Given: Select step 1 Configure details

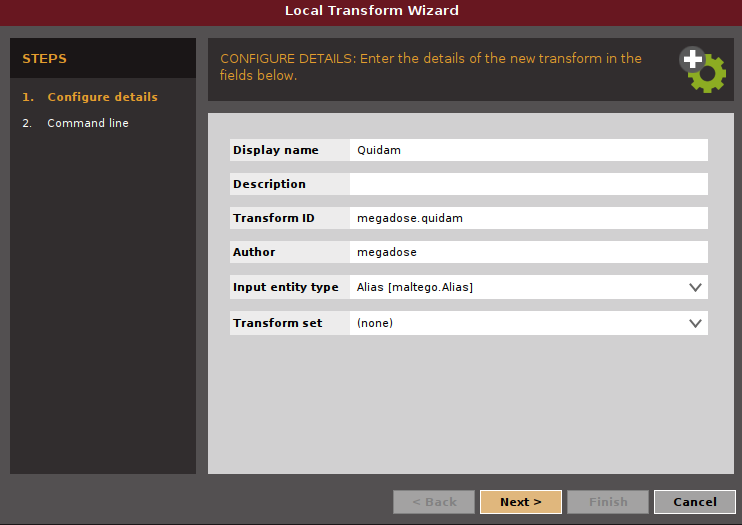Looking at the screenshot, I should pyautogui.click(x=90, y=97).
